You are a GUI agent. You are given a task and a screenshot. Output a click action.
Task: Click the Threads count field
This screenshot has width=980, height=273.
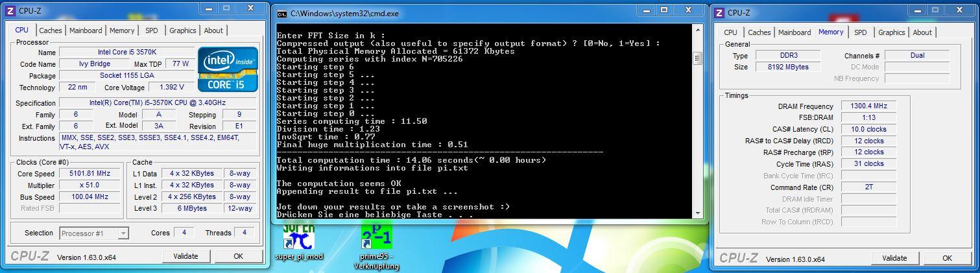(245, 233)
